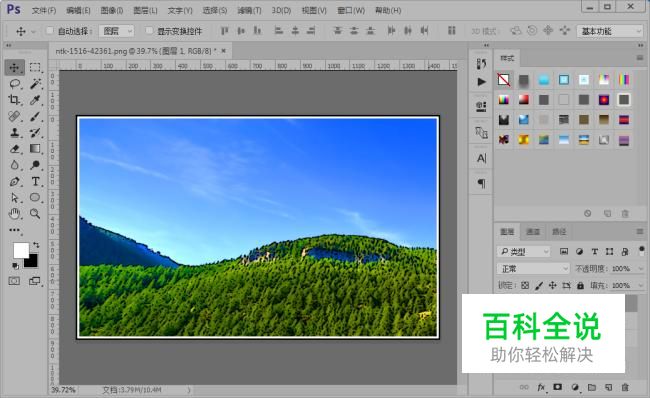Open the Window menu

click(x=351, y=10)
